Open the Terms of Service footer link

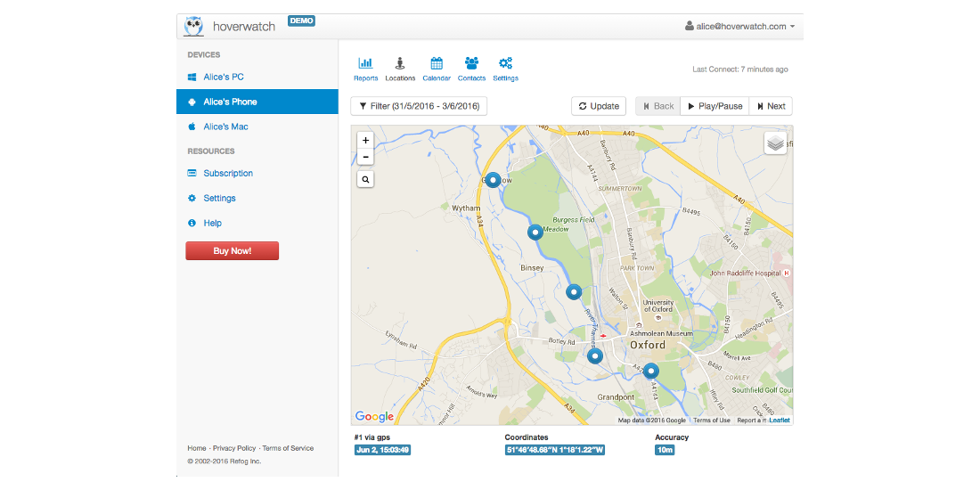[288, 448]
